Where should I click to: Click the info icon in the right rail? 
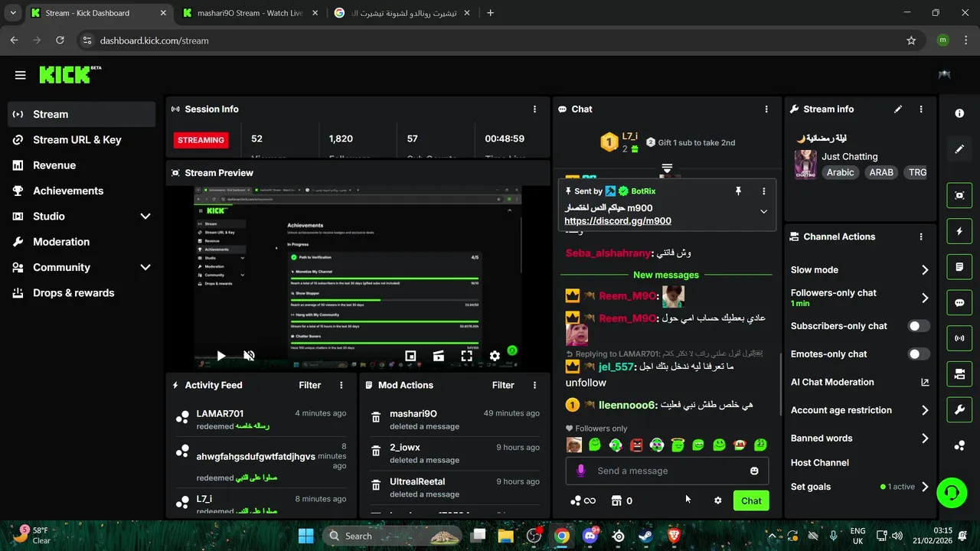pyautogui.click(x=959, y=113)
